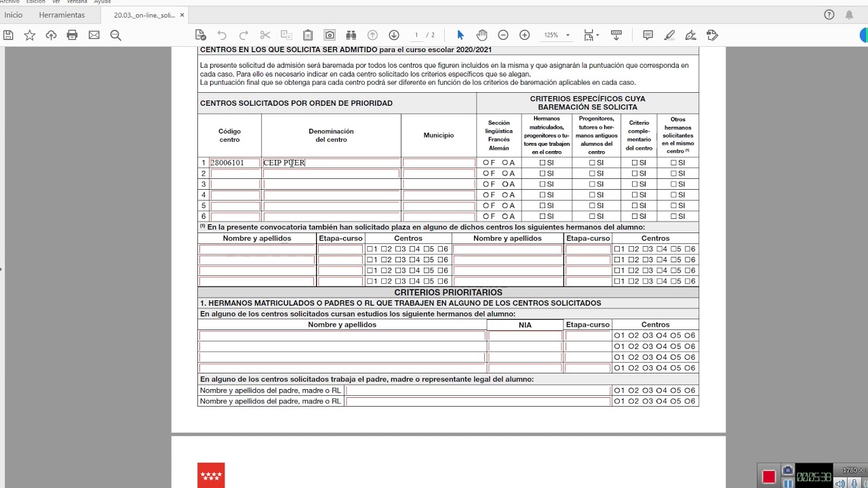This screenshot has width=868, height=488.
Task: Go to the next page with the down arrow
Action: point(394,35)
